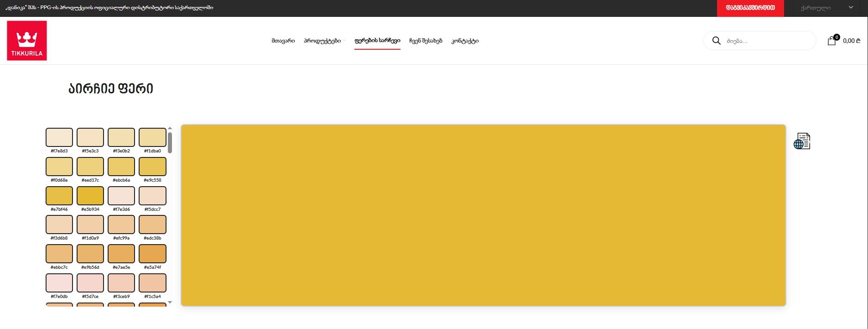Pick the #e7ae5e swatch
The width and height of the screenshot is (868, 329).
pyautogui.click(x=121, y=254)
